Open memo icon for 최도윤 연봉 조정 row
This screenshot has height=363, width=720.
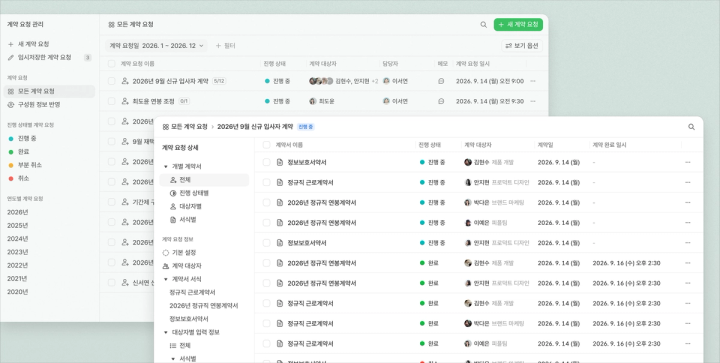[x=441, y=101]
